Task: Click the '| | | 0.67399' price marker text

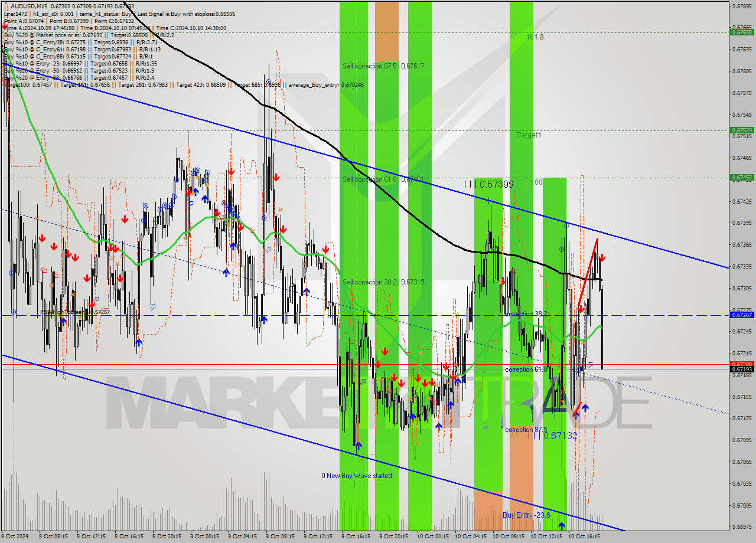Action: [488, 184]
